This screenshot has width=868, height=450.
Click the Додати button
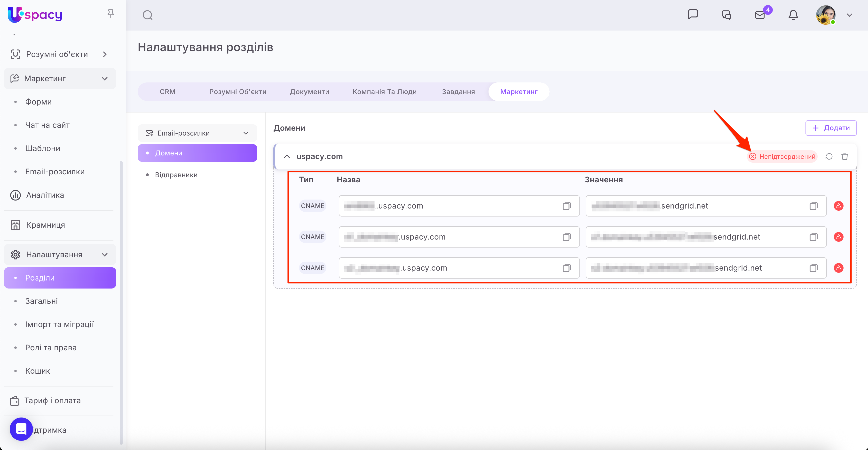pos(831,128)
